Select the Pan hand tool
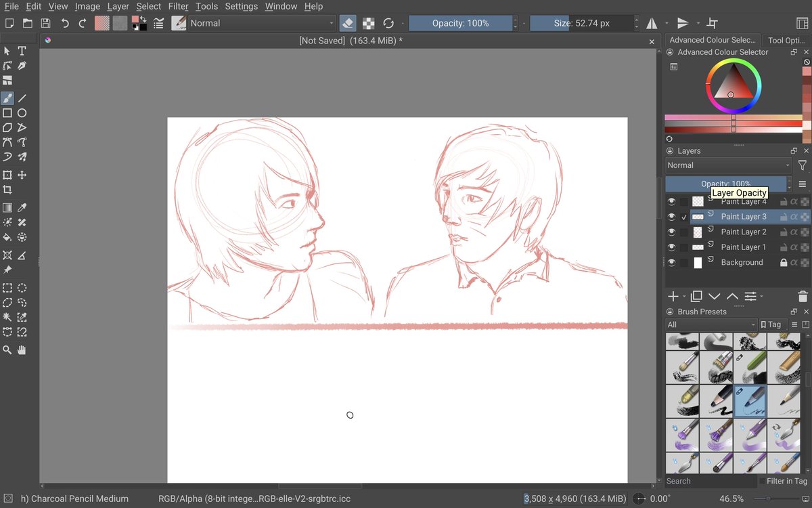This screenshot has height=508, width=812. coord(22,350)
